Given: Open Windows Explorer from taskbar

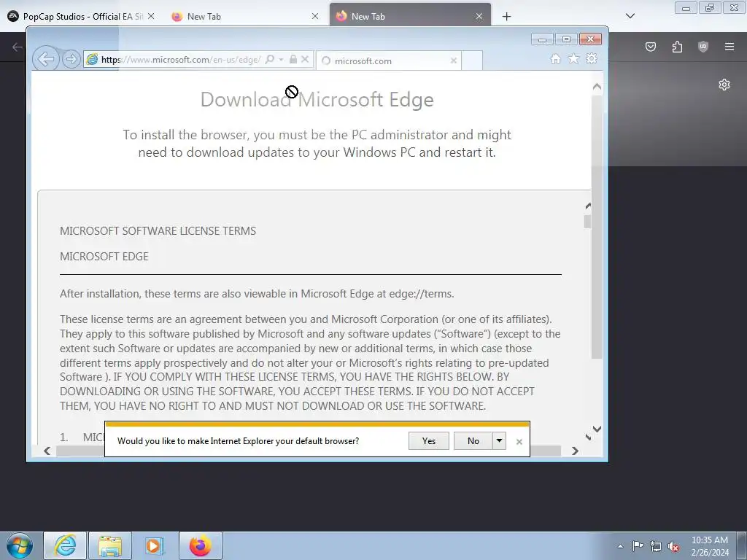Looking at the screenshot, I should pyautogui.click(x=110, y=545).
